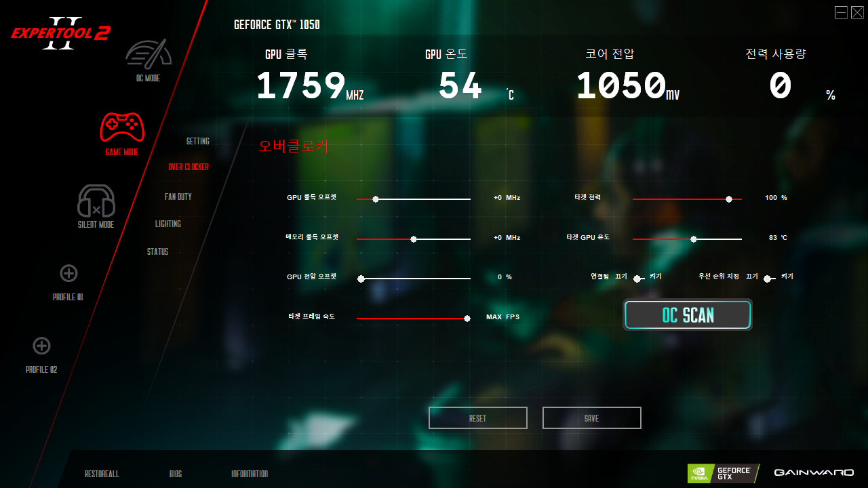This screenshot has width=868, height=488.
Task: Select the OC Mode speedometer icon
Action: point(149,54)
